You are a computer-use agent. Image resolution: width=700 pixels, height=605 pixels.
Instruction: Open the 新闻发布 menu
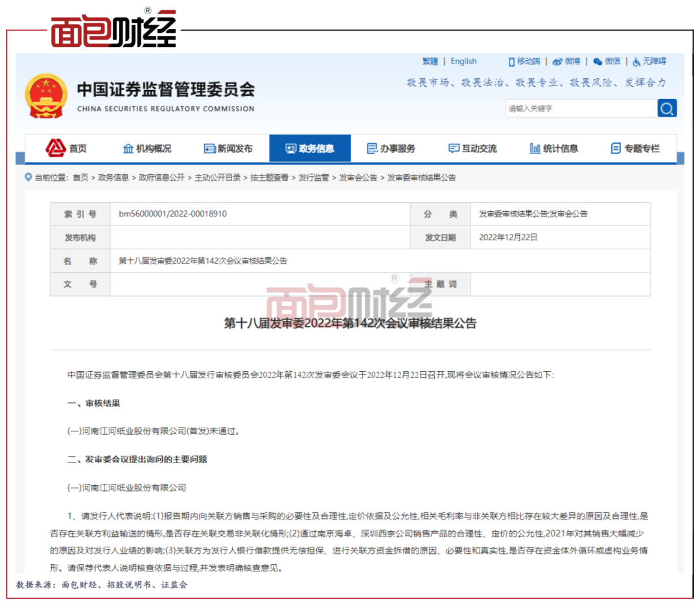tap(228, 149)
